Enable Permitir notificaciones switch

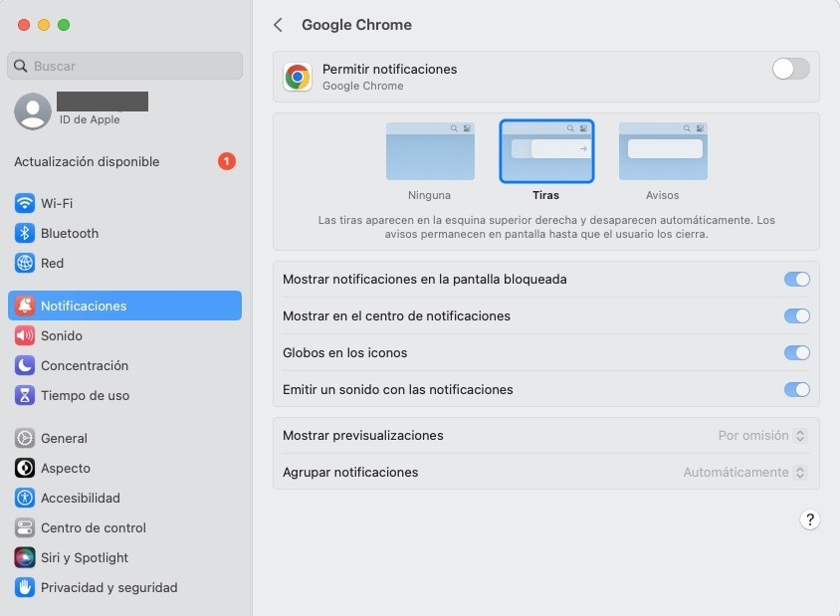pyautogui.click(x=790, y=69)
